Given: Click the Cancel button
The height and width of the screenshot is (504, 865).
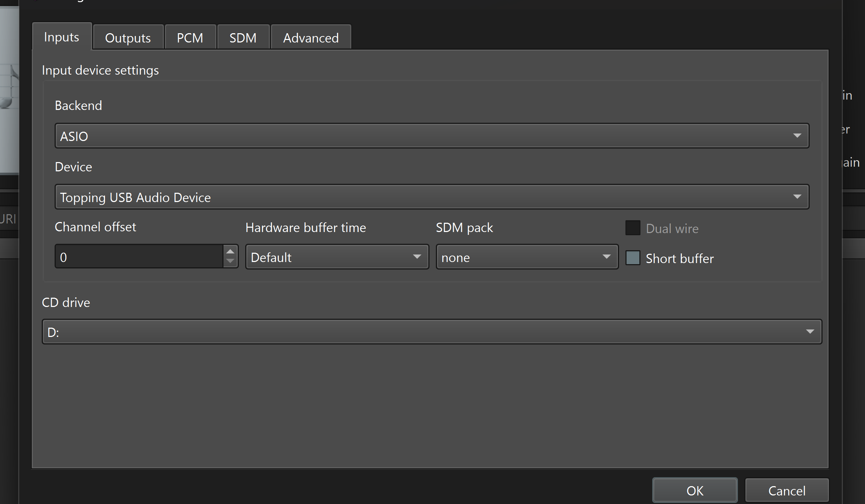Looking at the screenshot, I should coord(787,491).
